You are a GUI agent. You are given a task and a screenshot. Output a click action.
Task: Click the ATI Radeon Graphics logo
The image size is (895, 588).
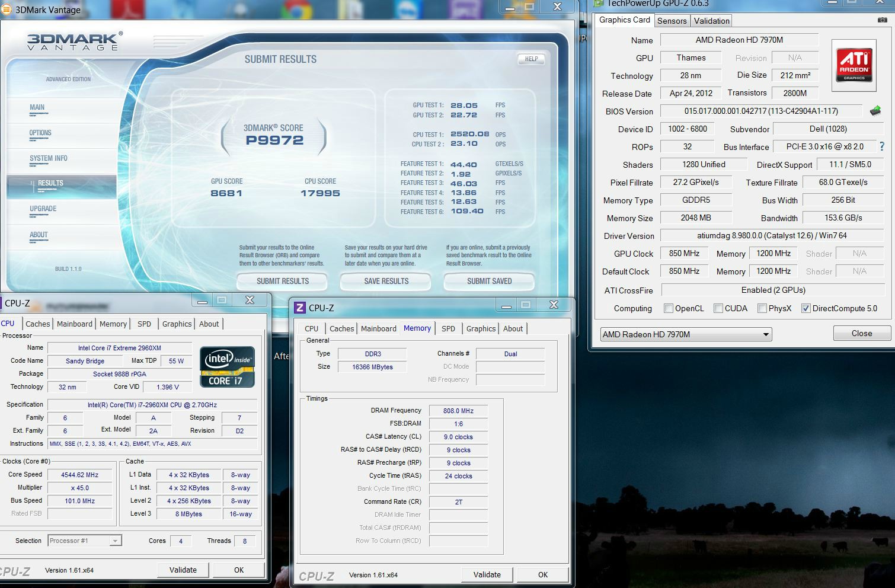click(854, 65)
